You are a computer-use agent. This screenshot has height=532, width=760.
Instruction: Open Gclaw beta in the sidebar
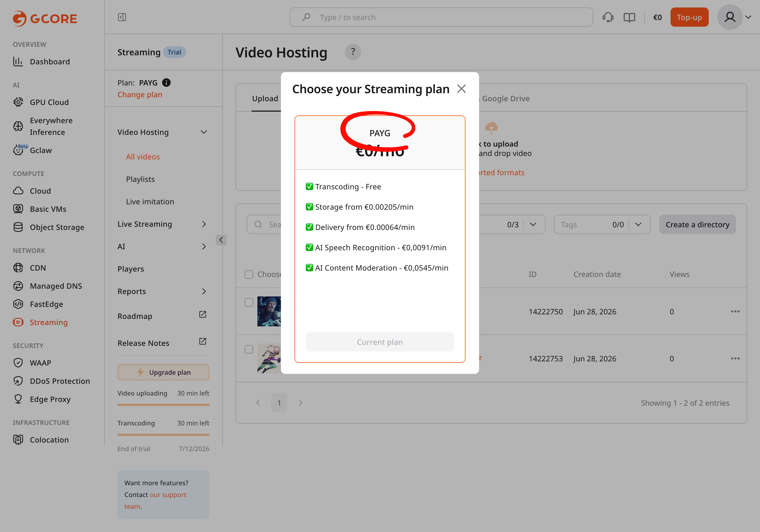coord(40,150)
